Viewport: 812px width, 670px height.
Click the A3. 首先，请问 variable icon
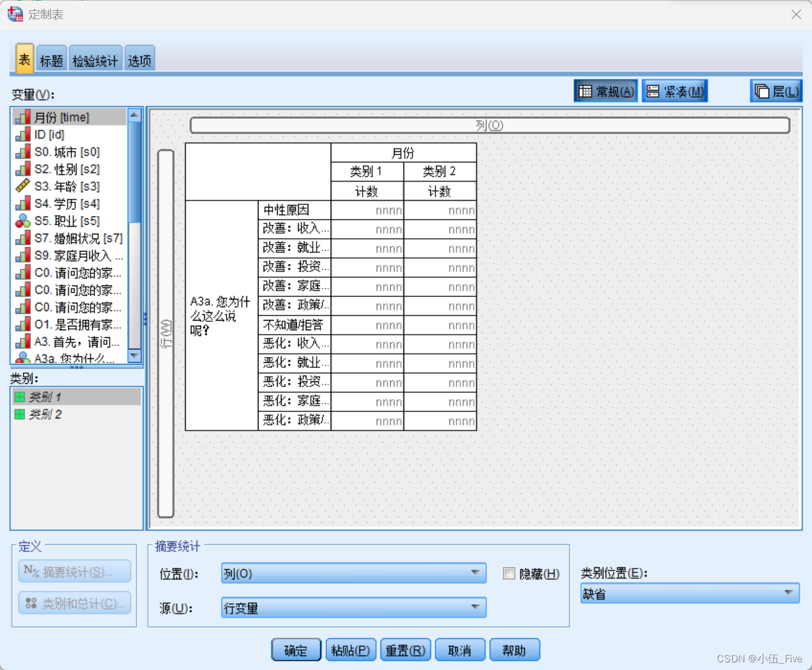pyautogui.click(x=22, y=342)
